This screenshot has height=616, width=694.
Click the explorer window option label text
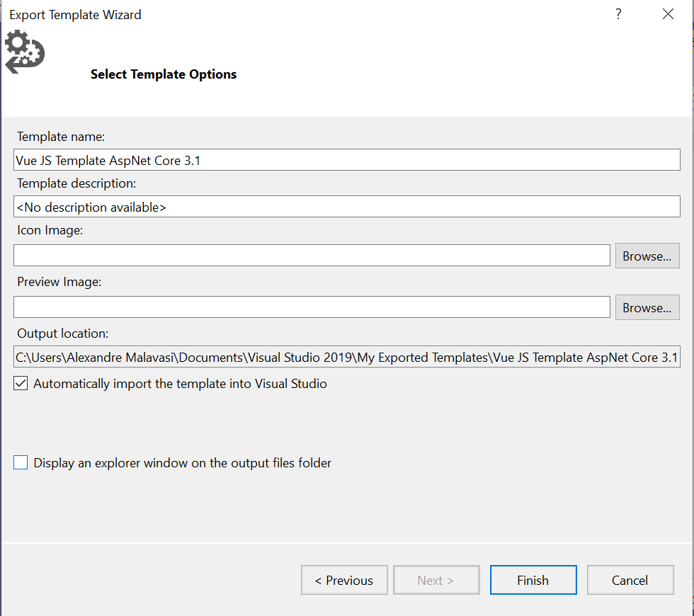[x=183, y=463]
